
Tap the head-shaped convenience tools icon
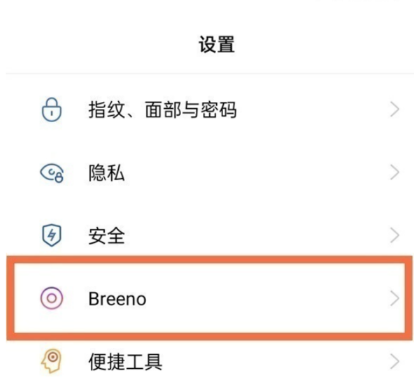pos(51,361)
